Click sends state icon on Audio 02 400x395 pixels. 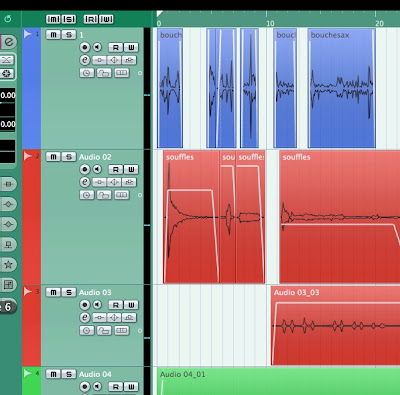(x=129, y=182)
